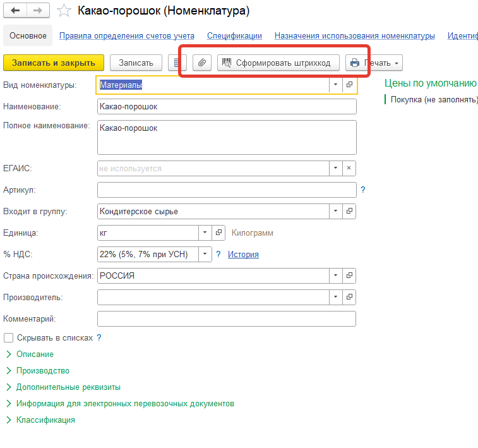The image size is (478, 448).
Task: Click the Килограмм unit label
Action: coord(253,233)
